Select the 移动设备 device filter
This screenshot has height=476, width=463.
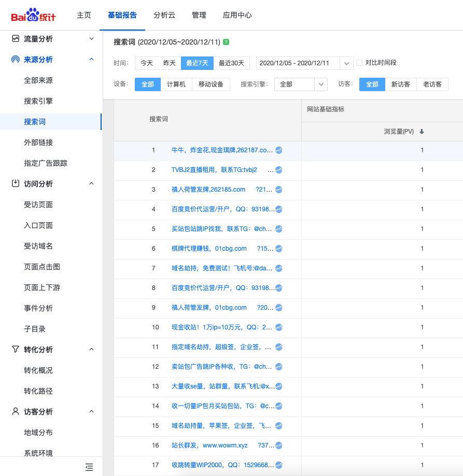click(x=211, y=84)
